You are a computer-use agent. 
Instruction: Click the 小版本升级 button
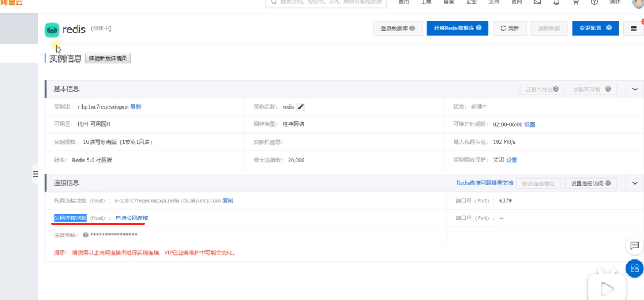click(592, 89)
